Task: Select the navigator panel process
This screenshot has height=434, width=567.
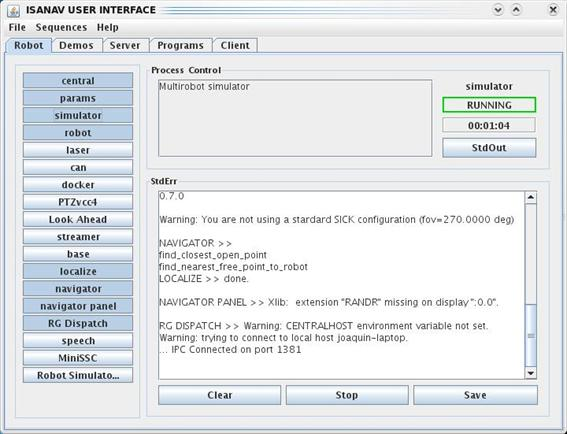Action: [x=78, y=306]
